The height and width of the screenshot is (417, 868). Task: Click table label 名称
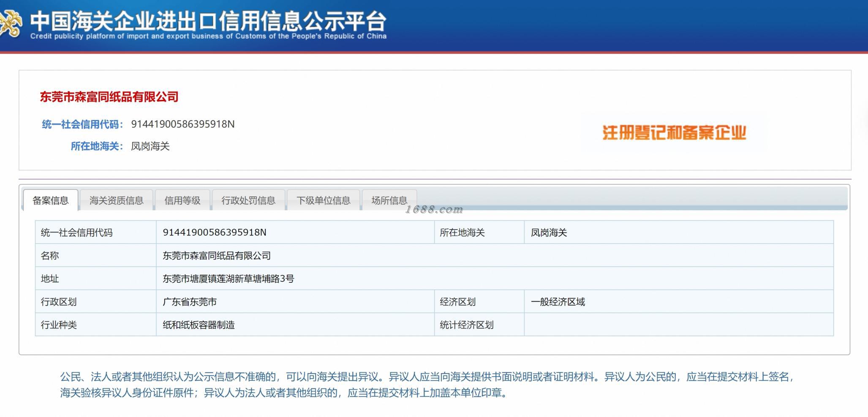point(49,256)
